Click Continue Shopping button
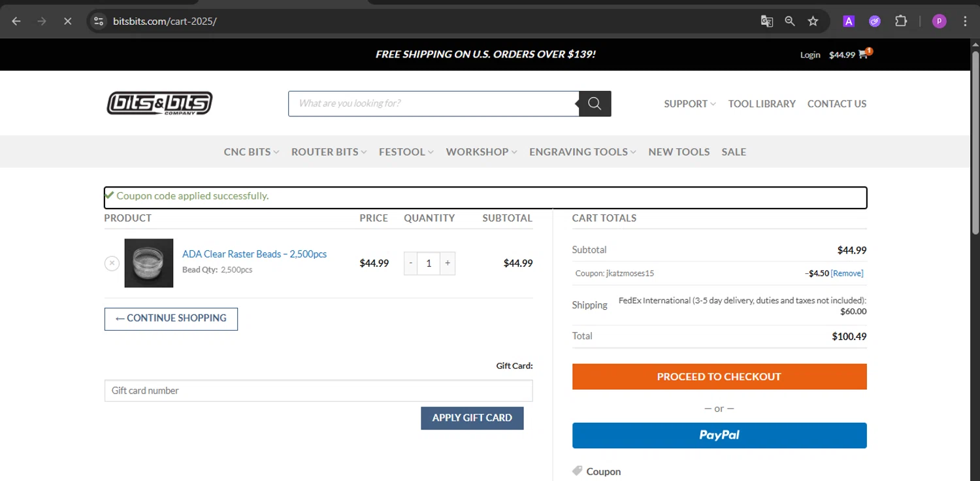Image resolution: width=980 pixels, height=481 pixels. (x=171, y=319)
